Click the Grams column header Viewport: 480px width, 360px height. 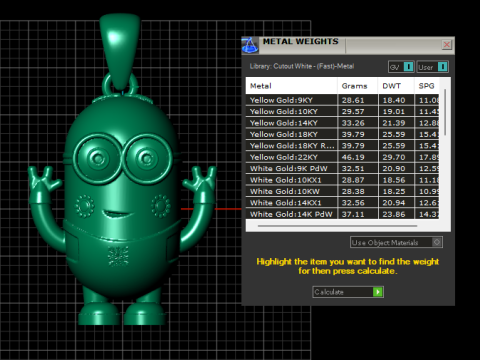pyautogui.click(x=357, y=86)
